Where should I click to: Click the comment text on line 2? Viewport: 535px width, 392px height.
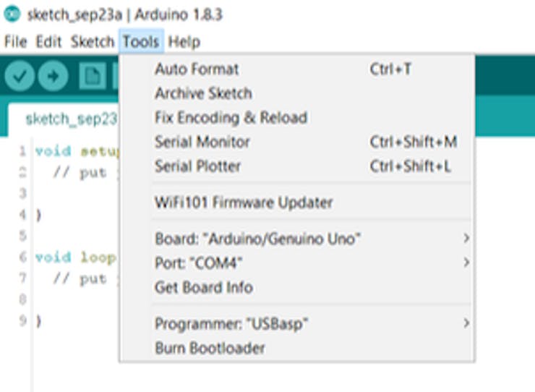[85, 173]
